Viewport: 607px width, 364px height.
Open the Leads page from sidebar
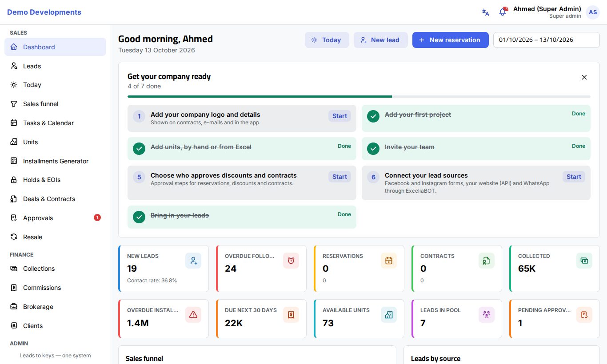(55, 66)
